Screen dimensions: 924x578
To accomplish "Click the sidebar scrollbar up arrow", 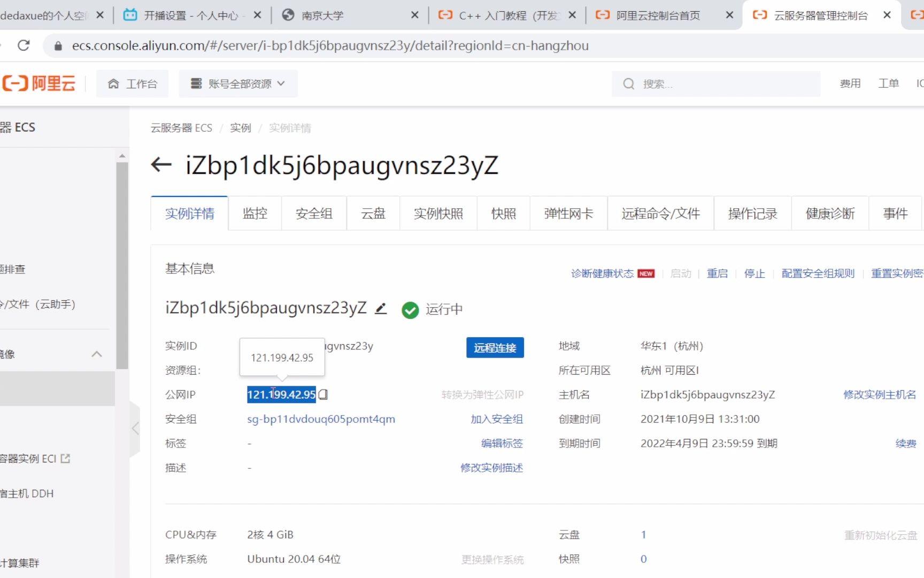I will [122, 156].
